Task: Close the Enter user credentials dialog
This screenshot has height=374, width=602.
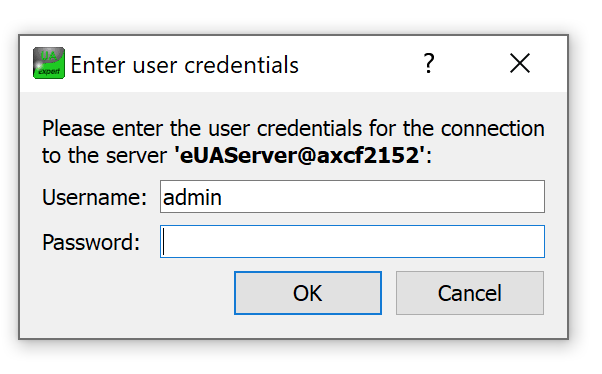Action: coord(520,63)
